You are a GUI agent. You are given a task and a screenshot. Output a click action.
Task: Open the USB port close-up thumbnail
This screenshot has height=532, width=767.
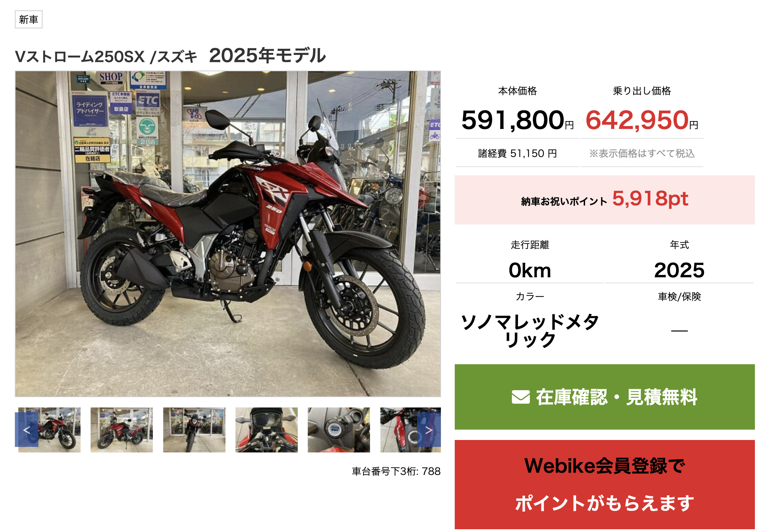(339, 430)
